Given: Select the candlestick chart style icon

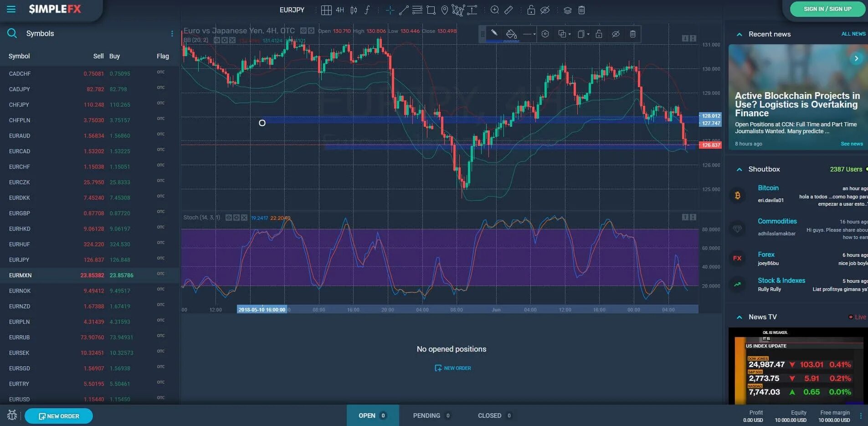Looking at the screenshot, I should [354, 10].
